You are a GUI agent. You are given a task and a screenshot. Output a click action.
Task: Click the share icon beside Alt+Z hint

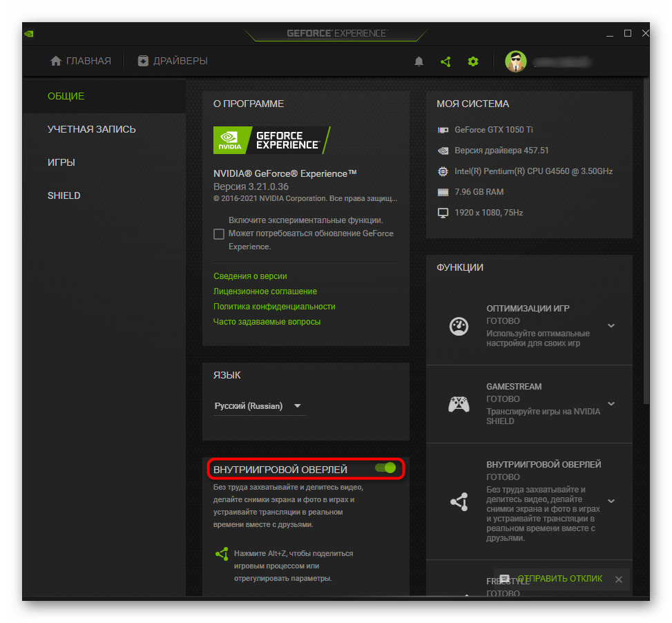click(222, 554)
